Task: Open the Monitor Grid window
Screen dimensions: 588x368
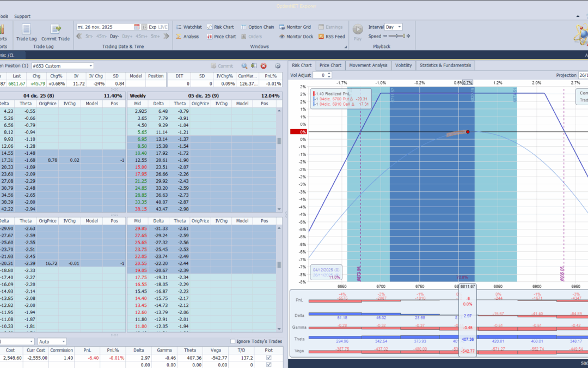Action: tap(295, 27)
